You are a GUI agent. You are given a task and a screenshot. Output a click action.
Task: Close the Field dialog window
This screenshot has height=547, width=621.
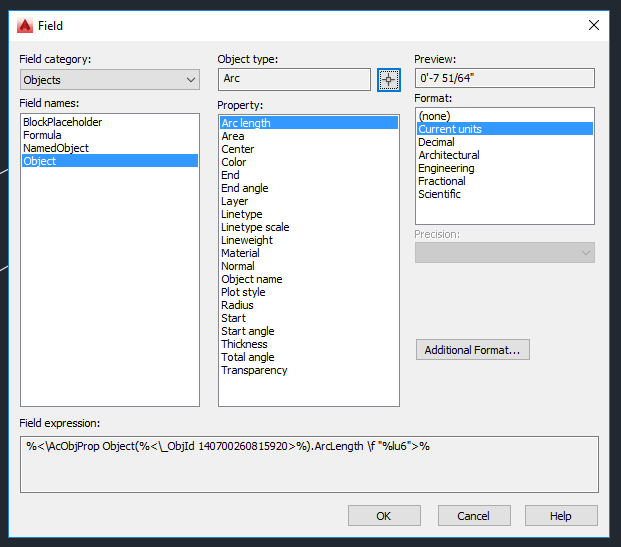click(x=594, y=25)
